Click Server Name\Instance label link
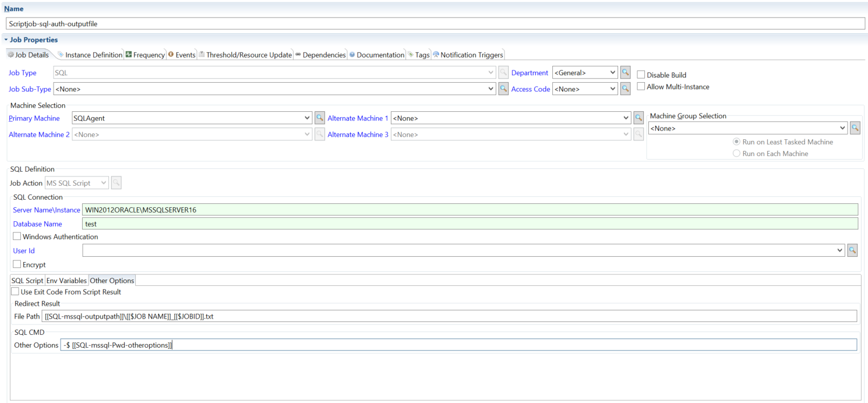 (47, 210)
